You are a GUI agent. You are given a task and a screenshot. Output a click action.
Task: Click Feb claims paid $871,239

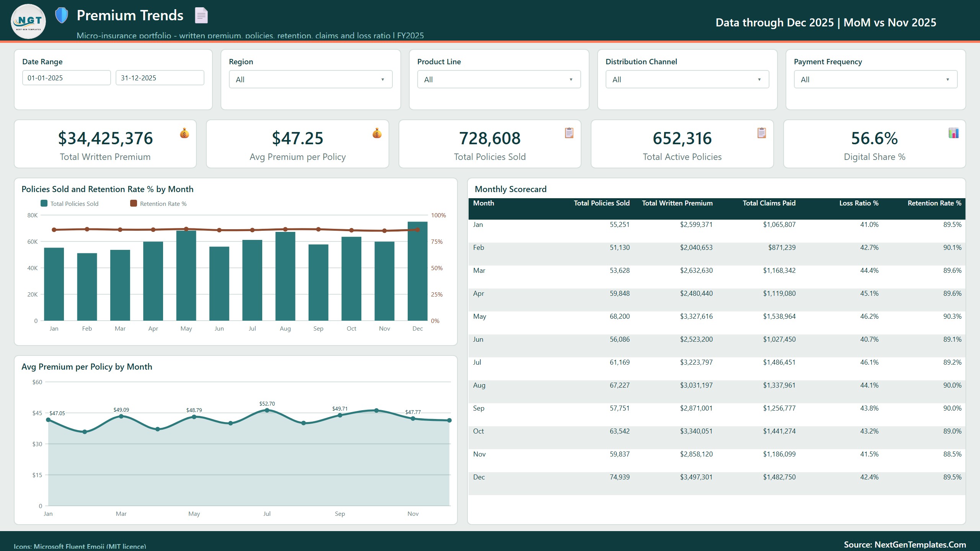pyautogui.click(x=782, y=248)
